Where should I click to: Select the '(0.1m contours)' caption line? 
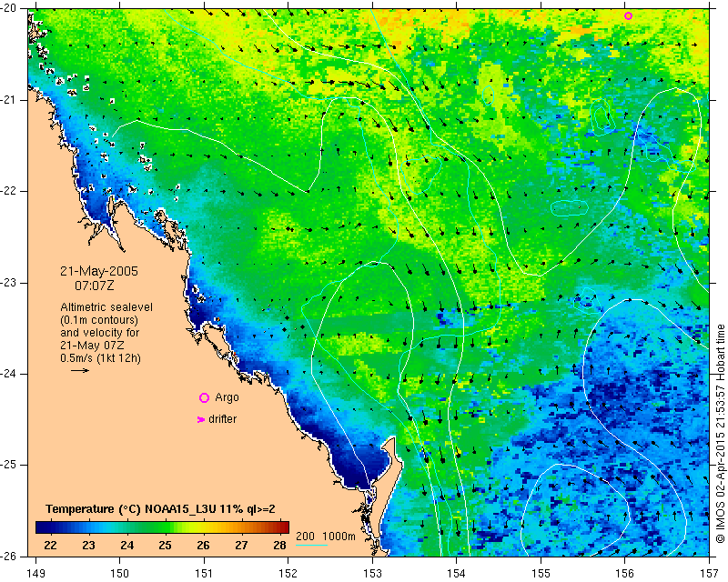click(x=99, y=320)
